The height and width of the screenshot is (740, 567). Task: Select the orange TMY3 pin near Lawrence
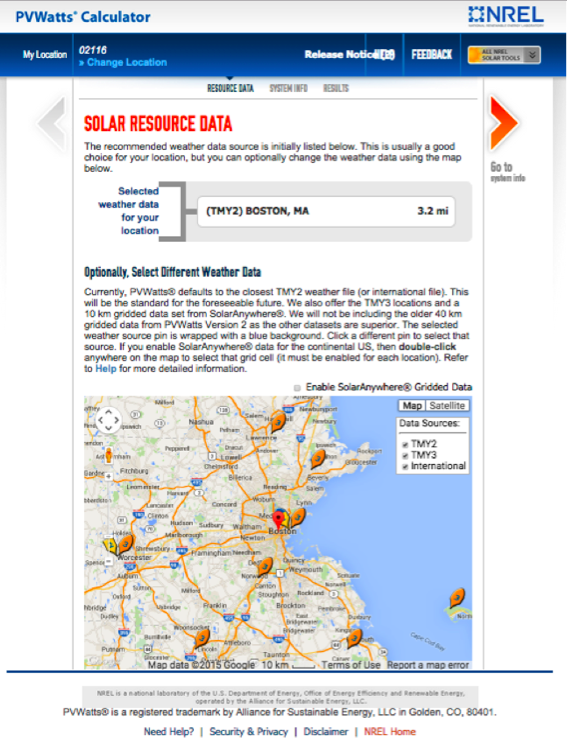[278, 422]
